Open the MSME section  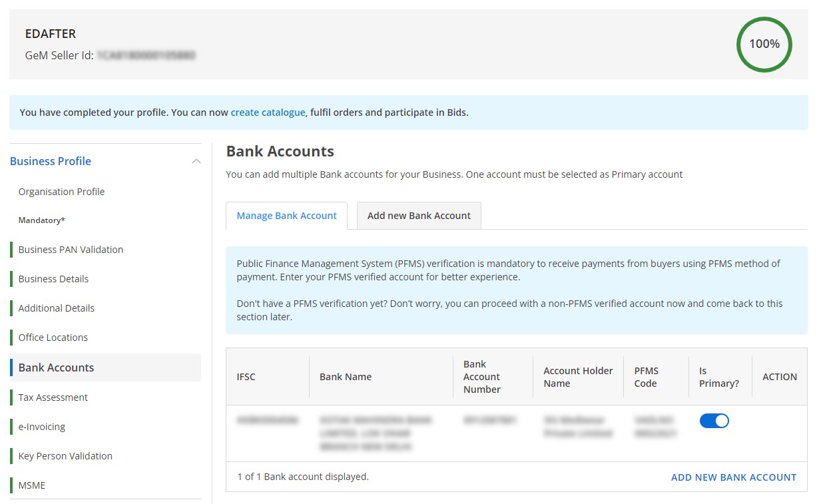point(32,485)
